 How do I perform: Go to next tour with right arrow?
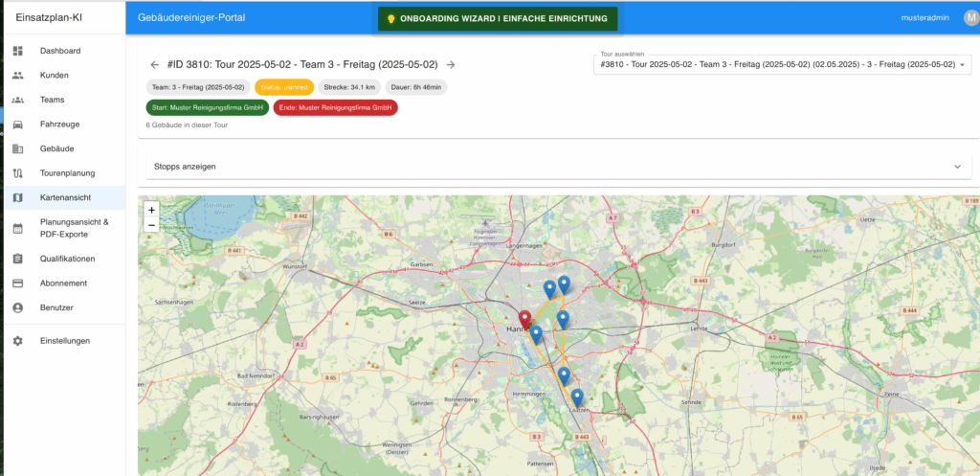(451, 65)
